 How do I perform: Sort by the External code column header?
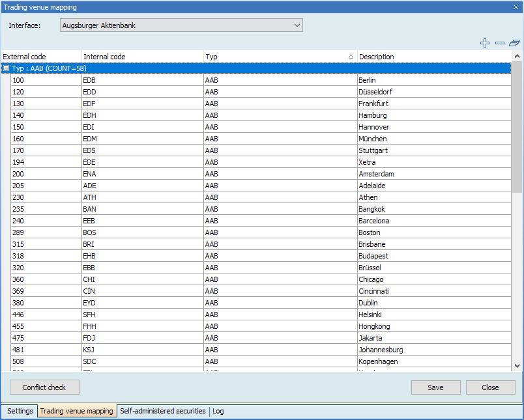(40, 57)
